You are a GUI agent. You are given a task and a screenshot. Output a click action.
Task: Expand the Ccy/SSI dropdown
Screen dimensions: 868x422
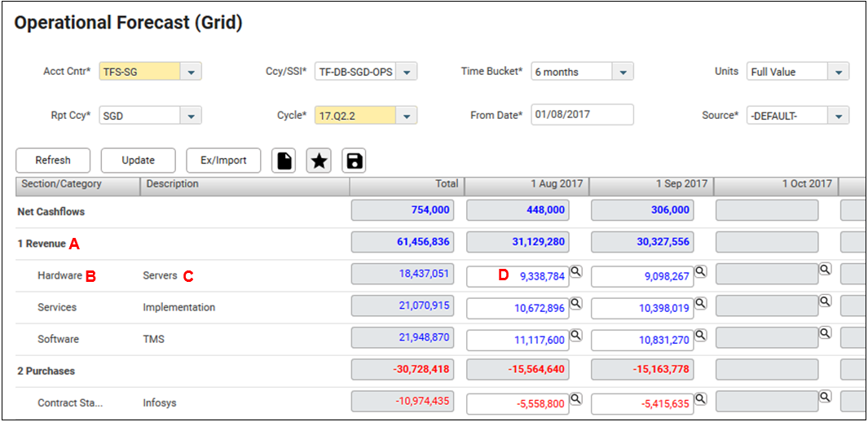point(407,72)
